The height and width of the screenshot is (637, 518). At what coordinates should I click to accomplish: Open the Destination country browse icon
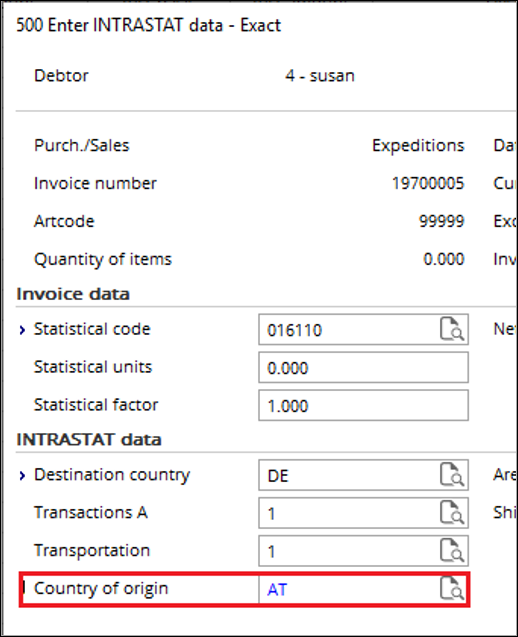point(452,474)
